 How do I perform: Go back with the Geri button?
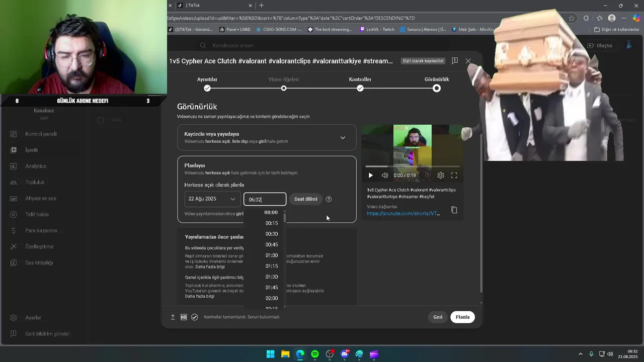(438, 317)
